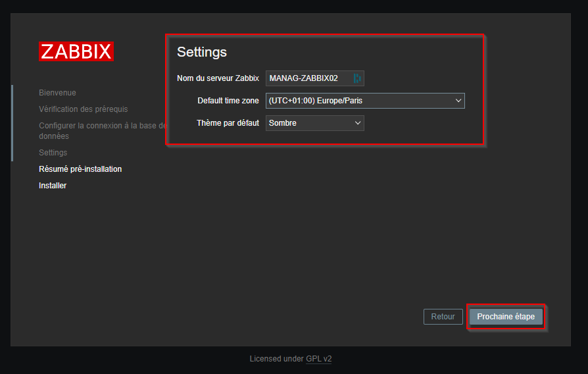This screenshot has height=374, width=588.
Task: Click the Prochaine étape button
Action: 506,317
